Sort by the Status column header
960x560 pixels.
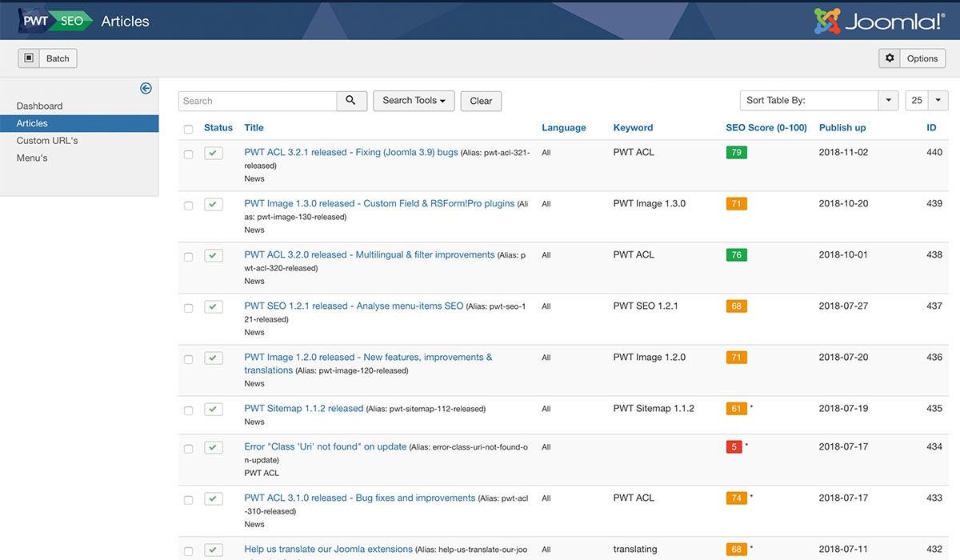pos(218,128)
